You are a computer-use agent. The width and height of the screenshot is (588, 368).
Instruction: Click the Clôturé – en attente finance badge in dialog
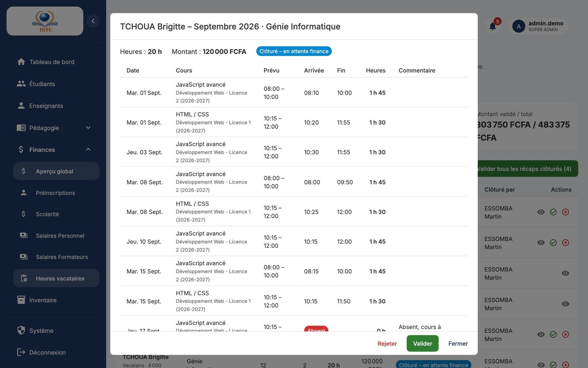point(294,51)
